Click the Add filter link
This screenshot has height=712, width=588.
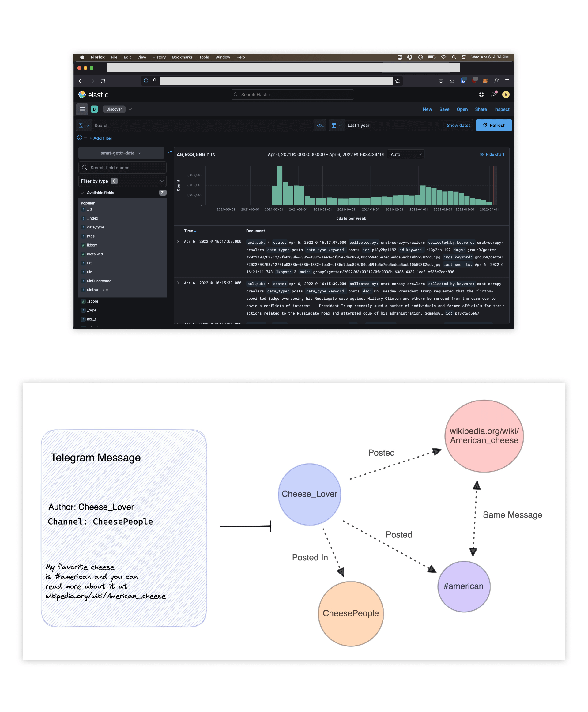tap(101, 138)
